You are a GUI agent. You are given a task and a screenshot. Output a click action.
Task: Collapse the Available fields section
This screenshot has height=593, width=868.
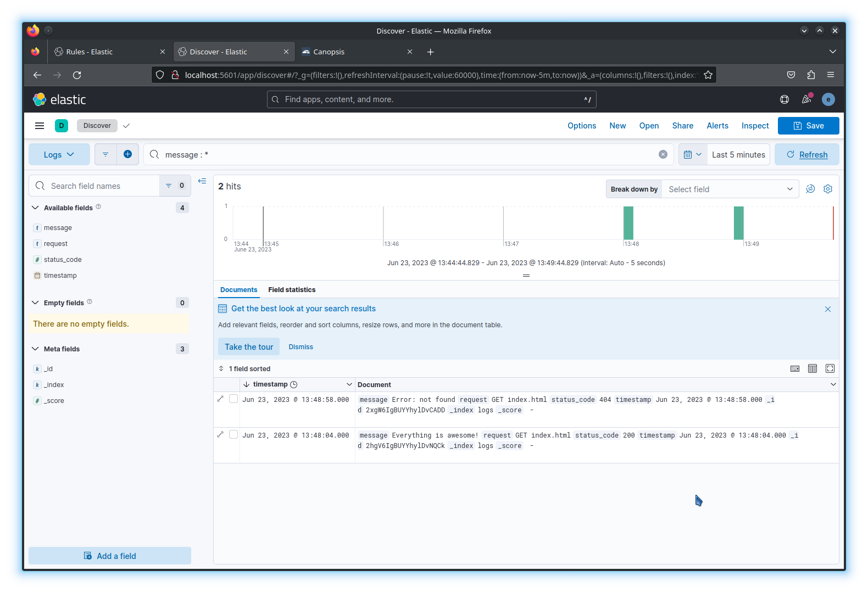click(35, 208)
